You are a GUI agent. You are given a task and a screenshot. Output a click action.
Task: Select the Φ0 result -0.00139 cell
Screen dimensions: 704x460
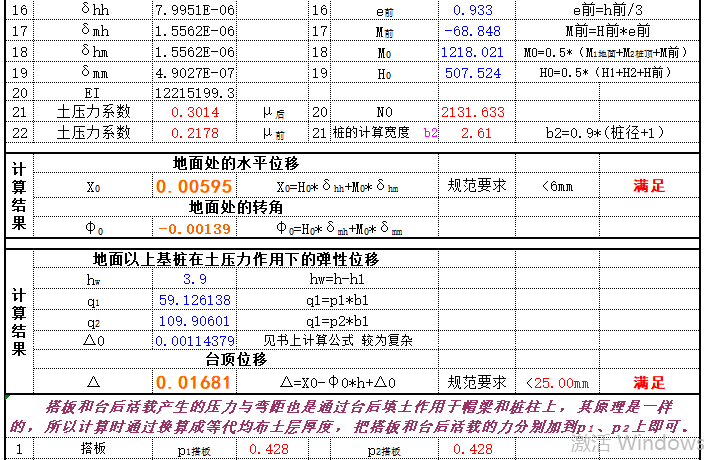194,228
